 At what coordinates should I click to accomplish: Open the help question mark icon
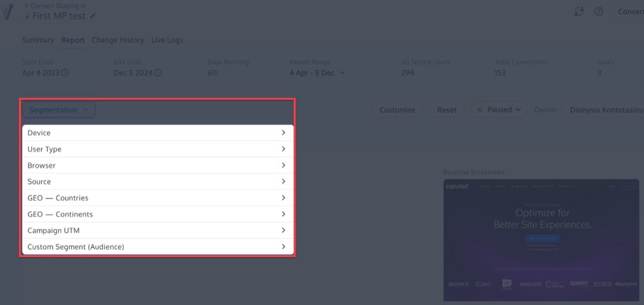(x=598, y=12)
